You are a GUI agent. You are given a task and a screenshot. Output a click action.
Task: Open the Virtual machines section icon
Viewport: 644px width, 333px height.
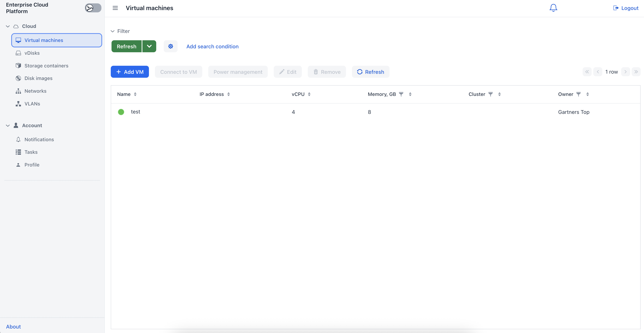click(18, 40)
